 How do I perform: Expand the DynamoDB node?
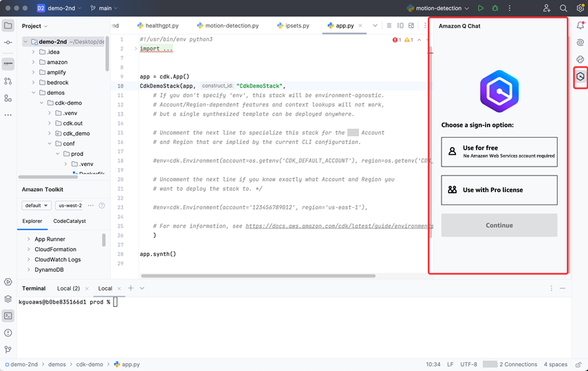click(28, 269)
